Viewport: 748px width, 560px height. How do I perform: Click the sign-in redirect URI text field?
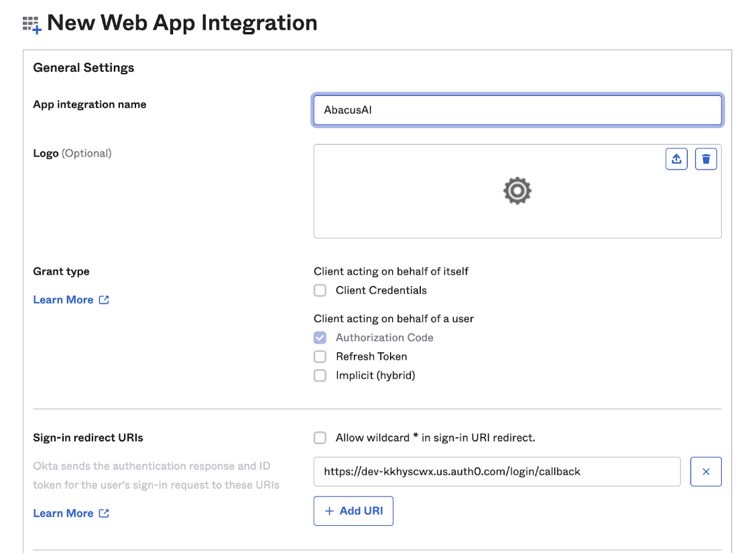(x=496, y=472)
